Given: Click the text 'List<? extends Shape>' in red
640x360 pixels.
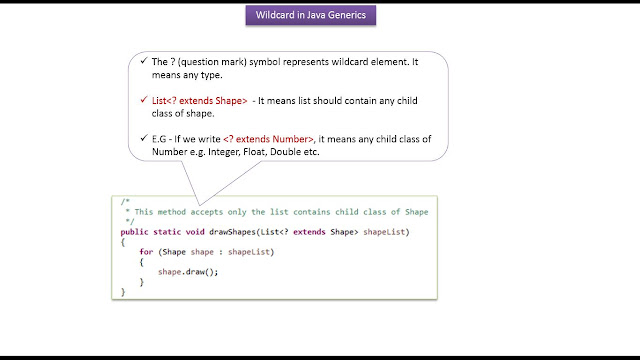Looking at the screenshot, I should (200, 101).
